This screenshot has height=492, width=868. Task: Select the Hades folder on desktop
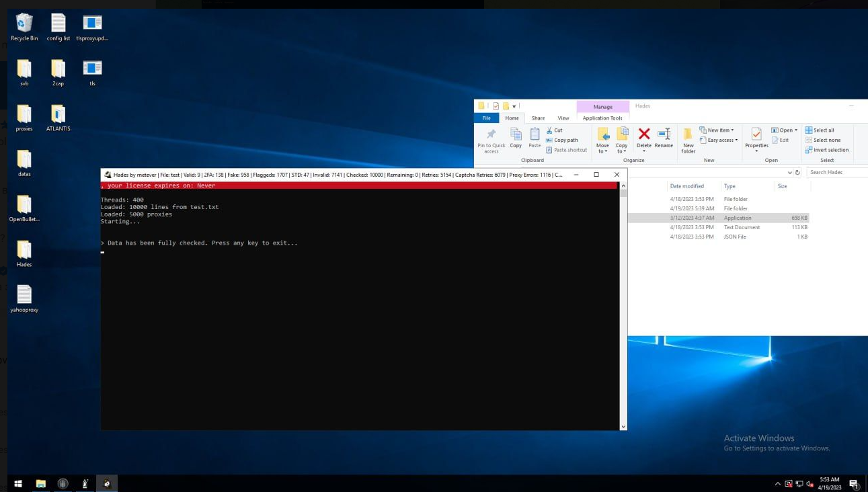pyautogui.click(x=24, y=253)
